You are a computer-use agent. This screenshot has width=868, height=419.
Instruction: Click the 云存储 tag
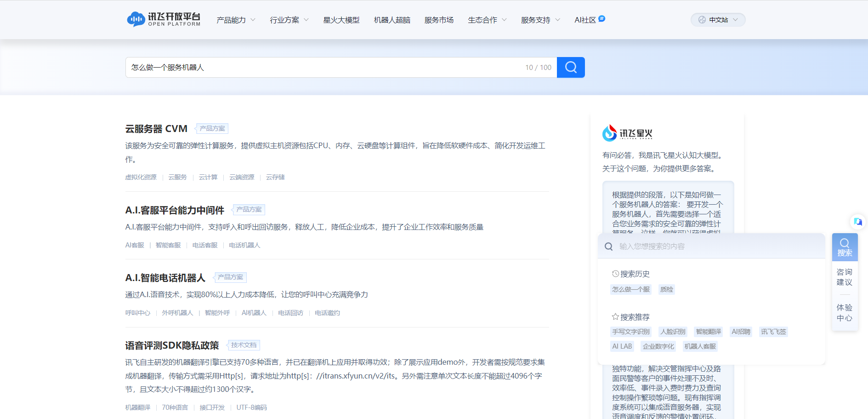click(x=275, y=177)
